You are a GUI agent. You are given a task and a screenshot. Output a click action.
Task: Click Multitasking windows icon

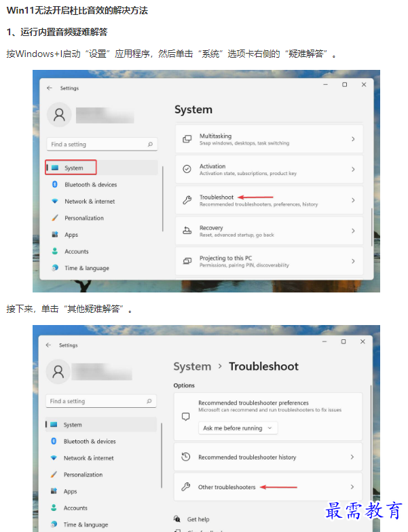coord(187,139)
